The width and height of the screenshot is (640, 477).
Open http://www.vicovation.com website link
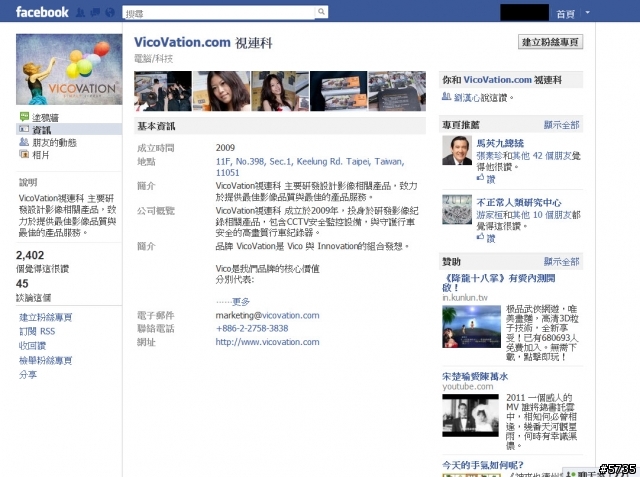point(267,342)
